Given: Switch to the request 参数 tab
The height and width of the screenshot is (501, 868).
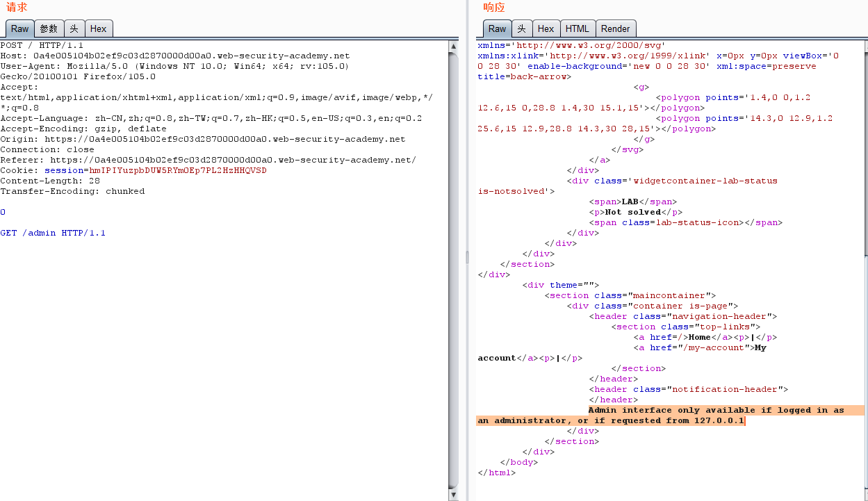Looking at the screenshot, I should 49,28.
